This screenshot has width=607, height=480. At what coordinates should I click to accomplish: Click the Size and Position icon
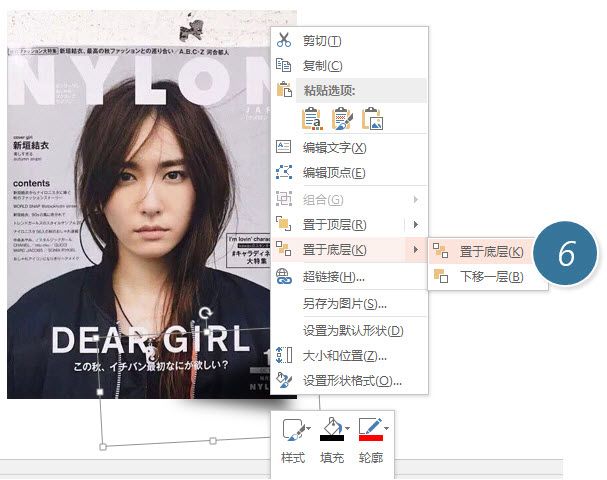pos(284,355)
